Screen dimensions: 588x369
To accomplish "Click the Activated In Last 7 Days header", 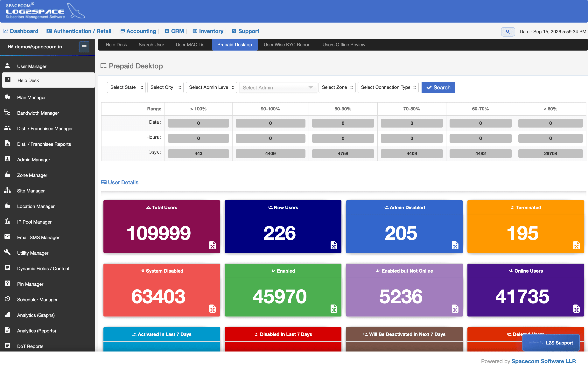I will click(x=162, y=334).
